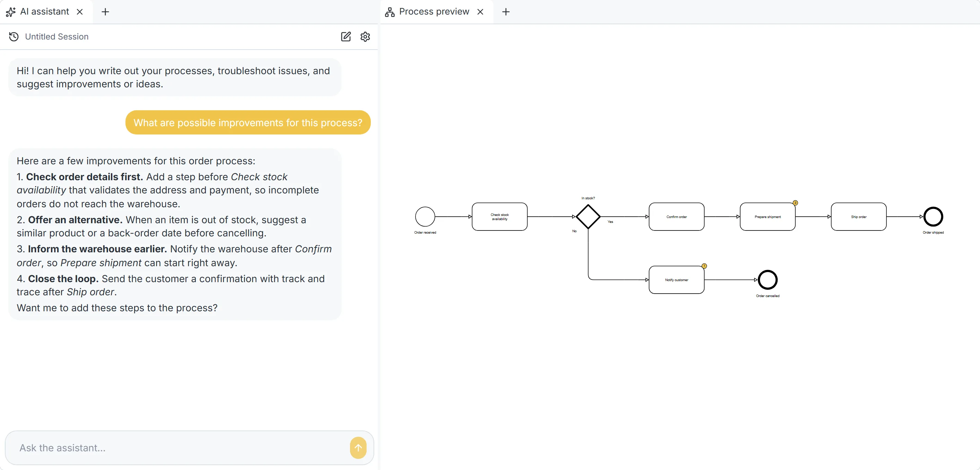Start a new session with edit icon
This screenshot has height=470, width=980.
(345, 36)
